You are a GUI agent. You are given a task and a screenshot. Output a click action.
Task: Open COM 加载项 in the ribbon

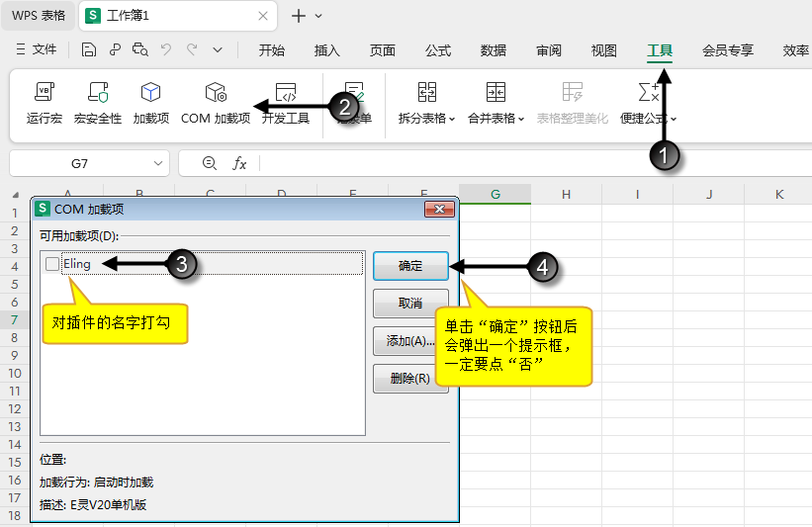pos(216,104)
